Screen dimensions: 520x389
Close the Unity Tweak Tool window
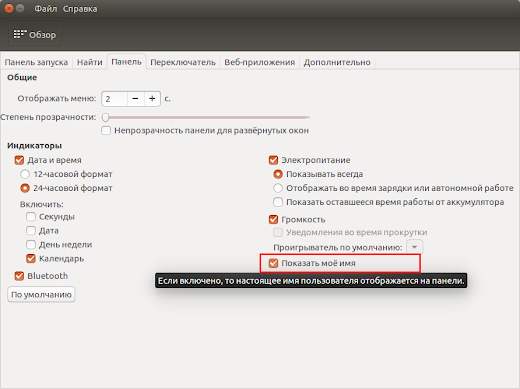point(9,8)
